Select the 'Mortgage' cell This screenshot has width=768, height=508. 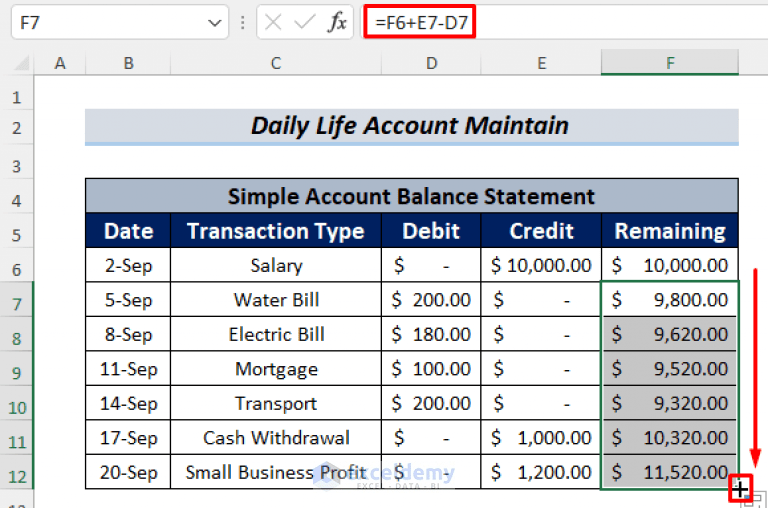276,368
